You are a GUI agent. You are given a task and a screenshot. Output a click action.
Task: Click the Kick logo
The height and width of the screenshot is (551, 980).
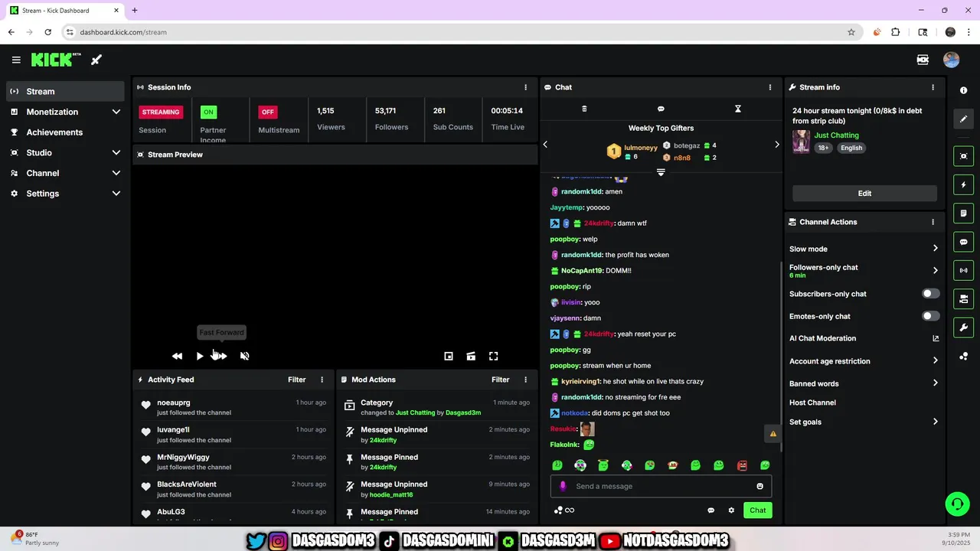[x=55, y=60]
